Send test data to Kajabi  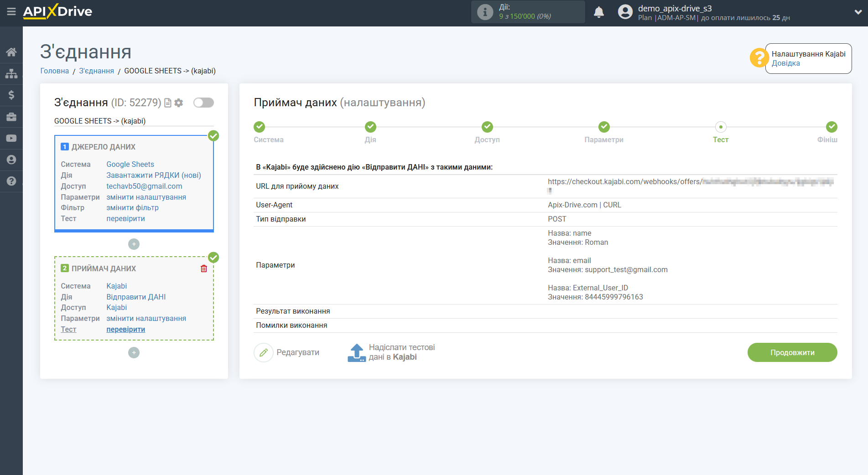391,352
